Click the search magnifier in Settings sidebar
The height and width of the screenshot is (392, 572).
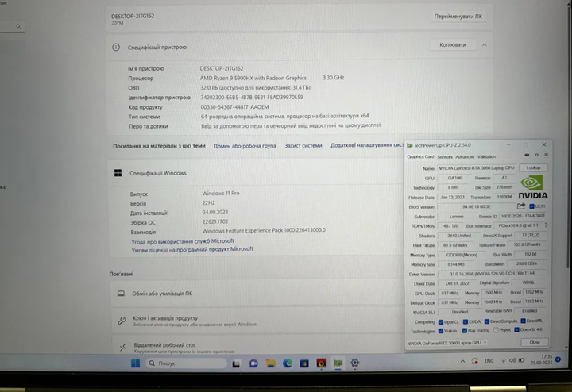(x=18, y=26)
